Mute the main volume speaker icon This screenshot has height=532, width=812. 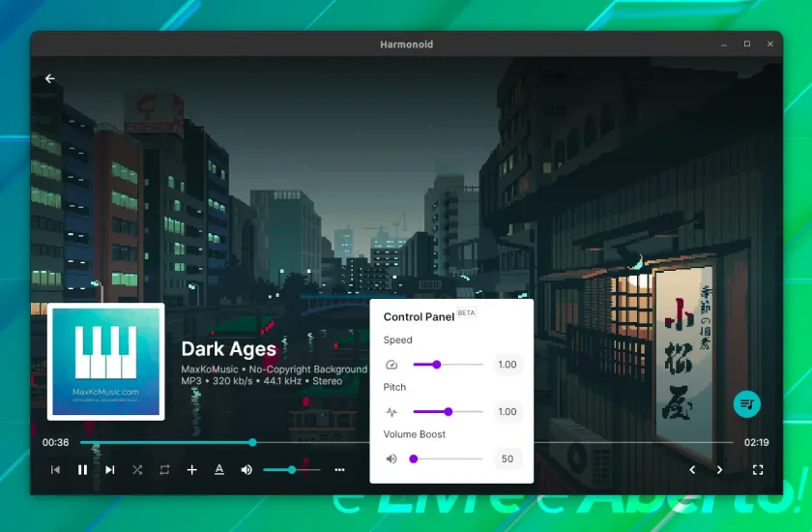(246, 470)
